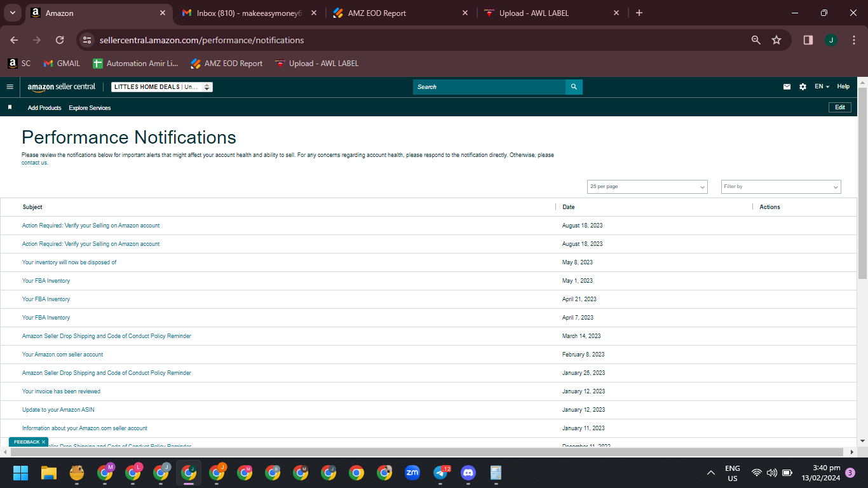Click the Amazon Seller Central logo
Image resolution: width=868 pixels, height=488 pixels.
point(62,87)
